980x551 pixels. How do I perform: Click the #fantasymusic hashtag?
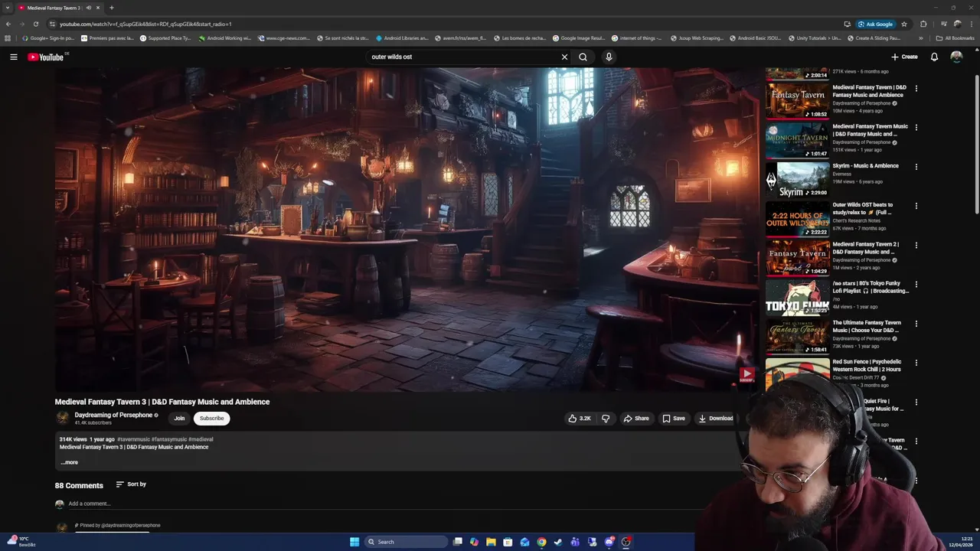169,439
